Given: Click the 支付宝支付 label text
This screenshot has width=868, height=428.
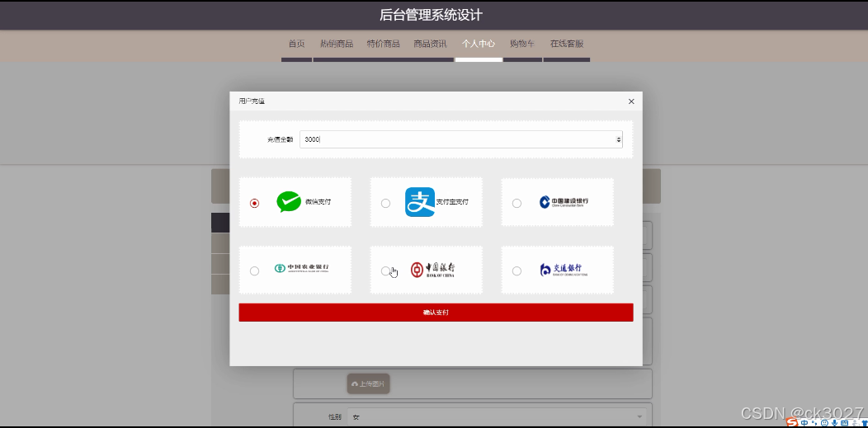Looking at the screenshot, I should point(452,202).
